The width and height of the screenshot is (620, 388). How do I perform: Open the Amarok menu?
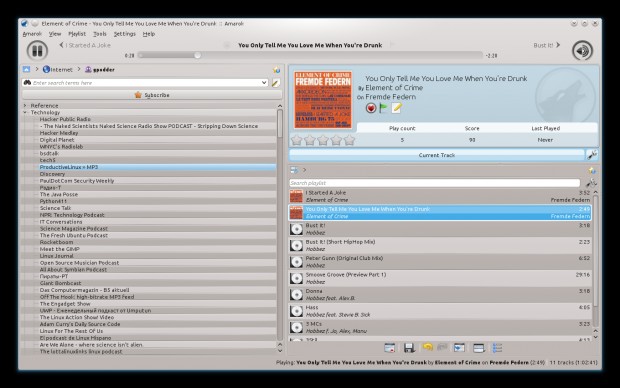32,34
